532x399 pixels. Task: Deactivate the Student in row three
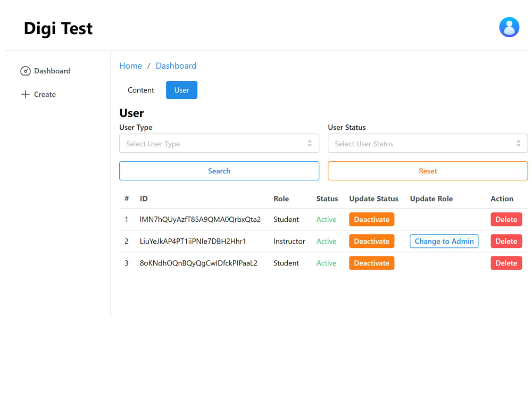click(x=371, y=263)
